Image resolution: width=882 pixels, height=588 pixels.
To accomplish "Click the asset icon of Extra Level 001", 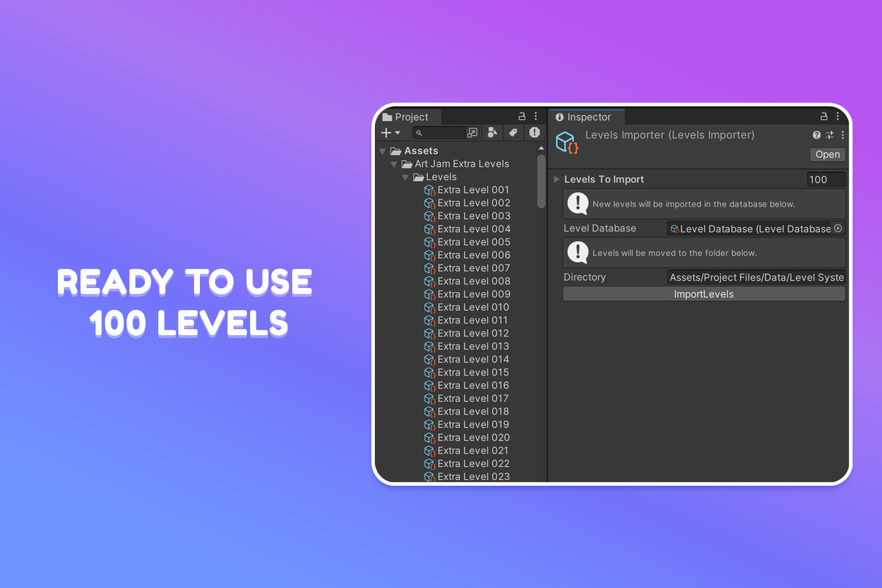I will 430,190.
